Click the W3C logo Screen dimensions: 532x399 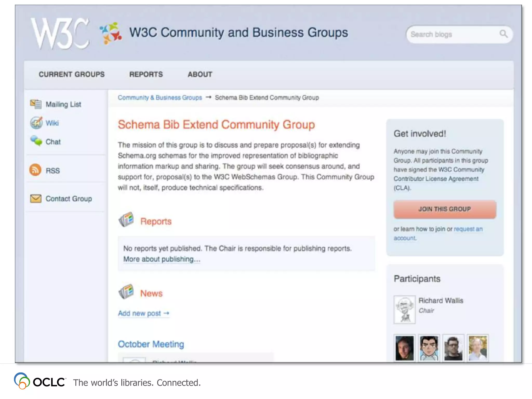pyautogui.click(x=60, y=33)
